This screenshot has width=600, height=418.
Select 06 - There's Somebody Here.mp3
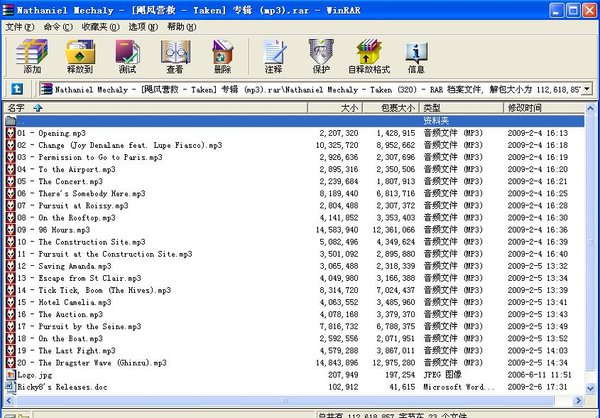pyautogui.click(x=81, y=194)
